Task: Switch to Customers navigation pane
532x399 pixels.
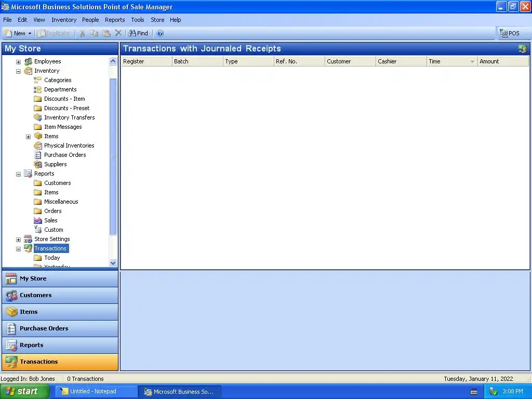Action: coord(60,295)
